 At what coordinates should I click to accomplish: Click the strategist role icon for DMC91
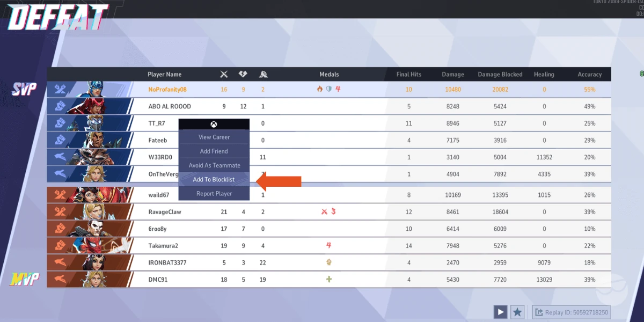pos(60,280)
